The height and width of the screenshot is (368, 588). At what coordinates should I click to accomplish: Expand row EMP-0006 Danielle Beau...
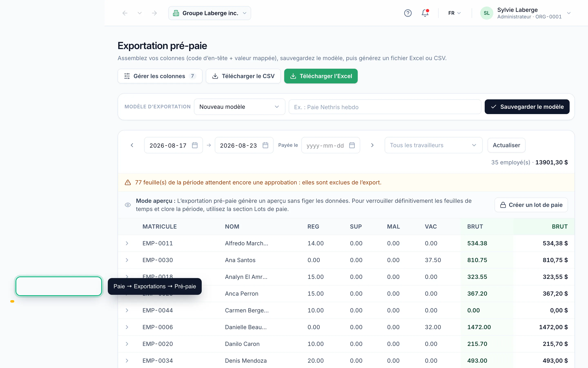(127, 327)
